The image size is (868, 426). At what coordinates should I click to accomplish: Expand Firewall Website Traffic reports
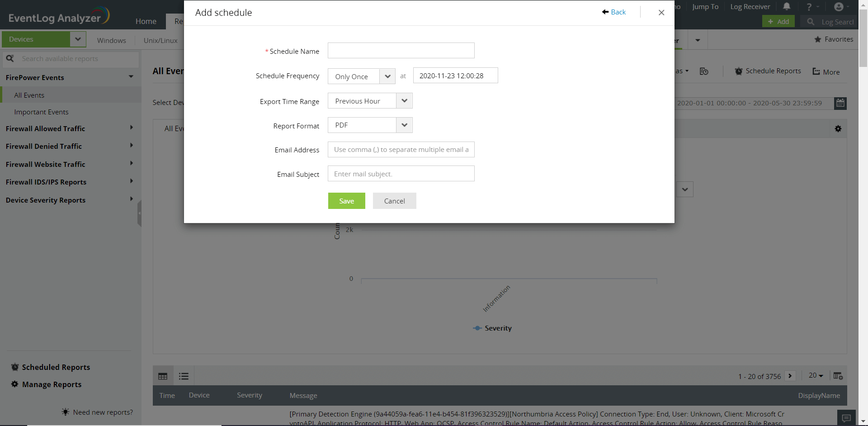tap(132, 164)
